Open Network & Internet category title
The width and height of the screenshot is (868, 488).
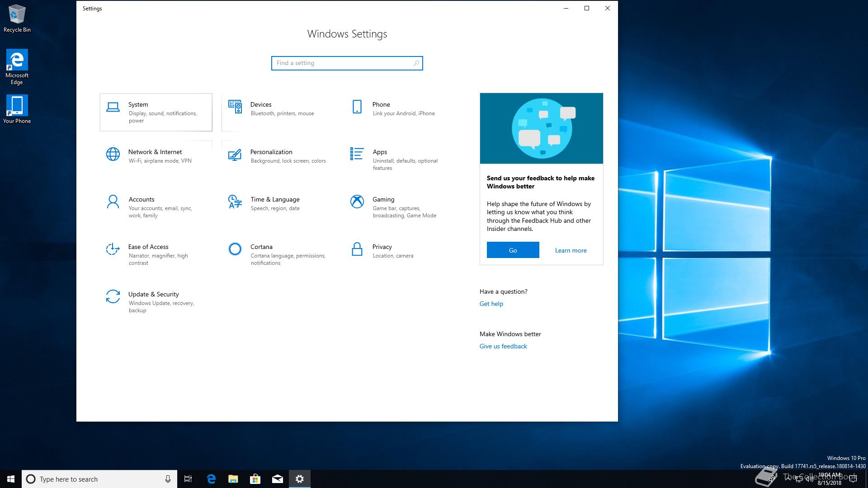click(155, 152)
